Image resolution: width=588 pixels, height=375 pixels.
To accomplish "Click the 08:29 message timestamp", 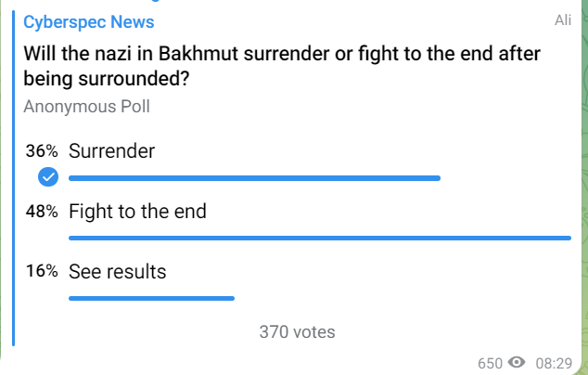I will 553,362.
